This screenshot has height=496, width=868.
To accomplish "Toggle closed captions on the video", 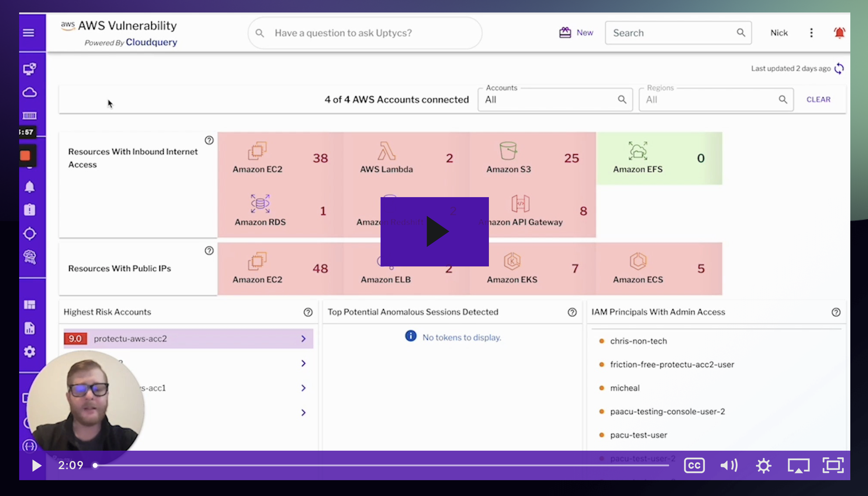I will (694, 465).
